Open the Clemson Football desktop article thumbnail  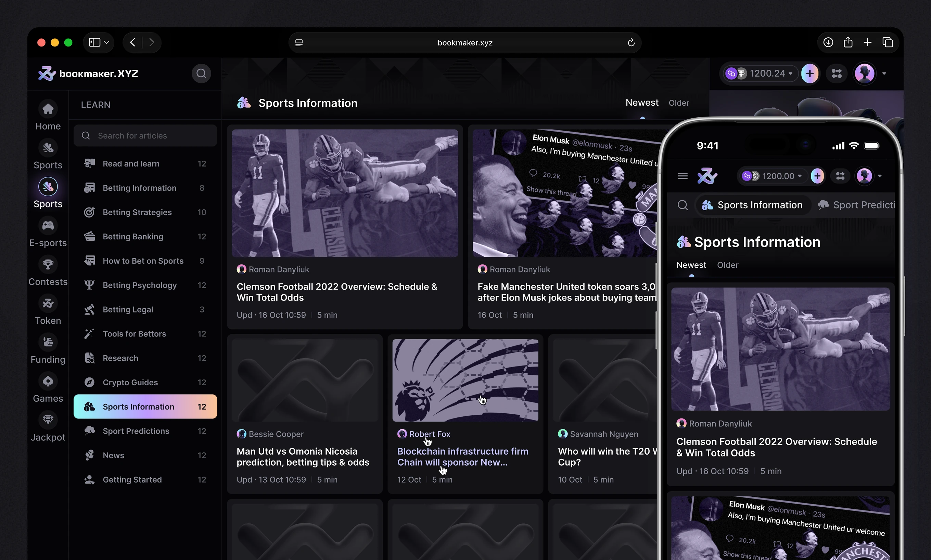pos(344,193)
